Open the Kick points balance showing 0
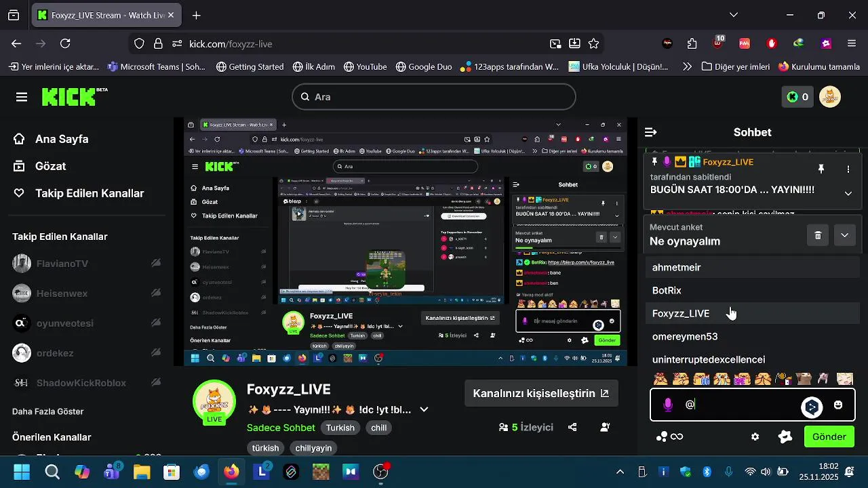The image size is (868, 488). click(x=797, y=97)
